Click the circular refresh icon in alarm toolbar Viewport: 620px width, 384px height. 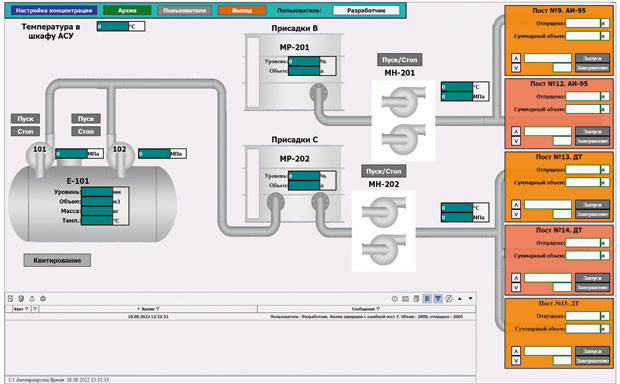[x=449, y=299]
